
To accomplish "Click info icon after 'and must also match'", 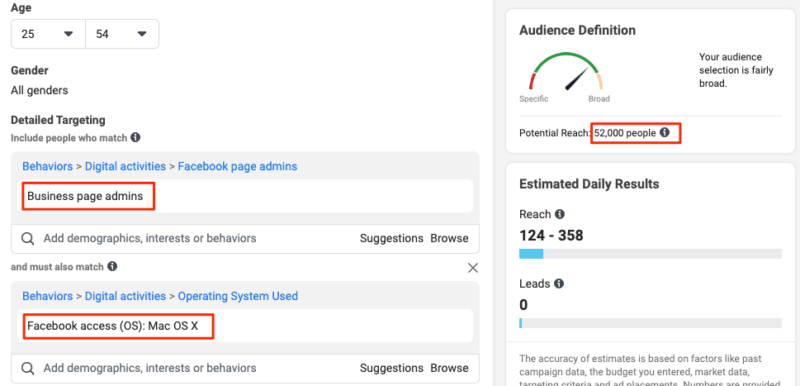I will (112, 266).
